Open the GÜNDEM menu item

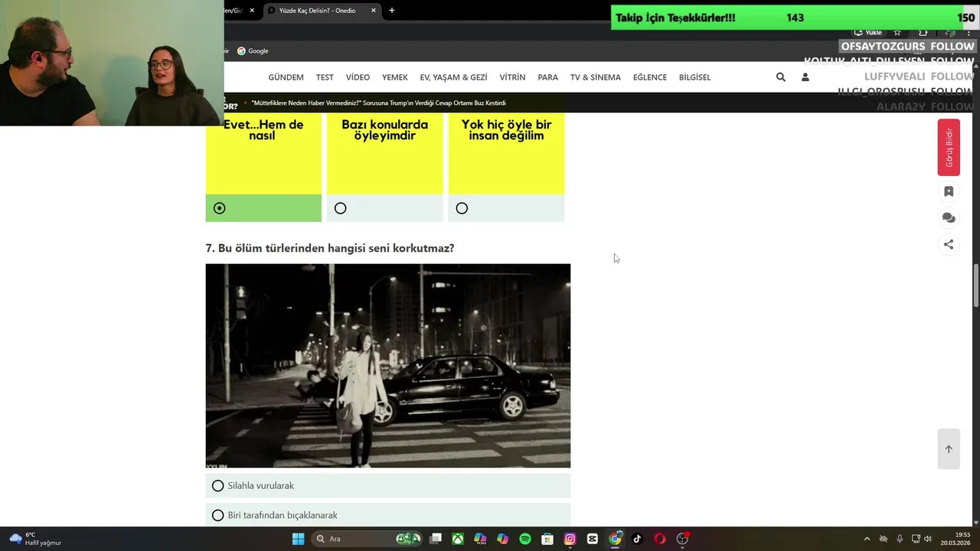pos(286,77)
